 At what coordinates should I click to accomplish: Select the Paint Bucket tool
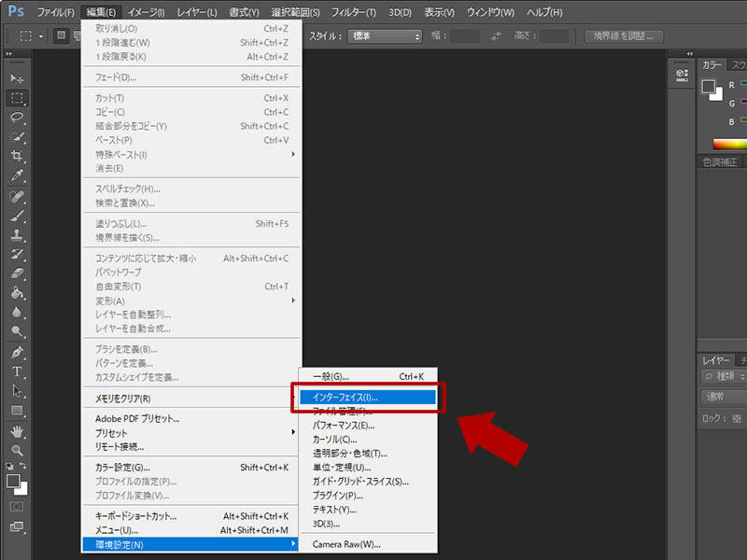[17, 293]
